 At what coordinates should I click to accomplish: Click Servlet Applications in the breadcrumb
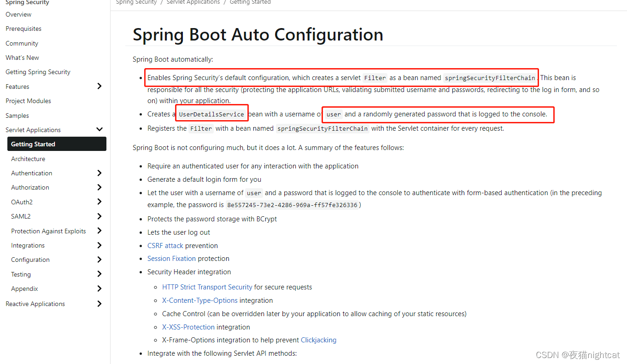tap(193, 2)
